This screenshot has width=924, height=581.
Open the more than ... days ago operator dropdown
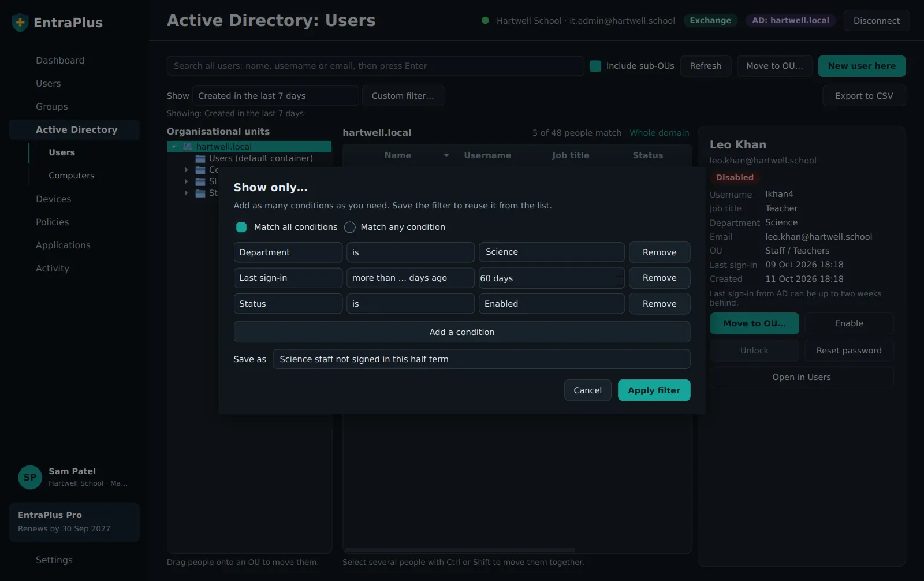click(x=411, y=278)
